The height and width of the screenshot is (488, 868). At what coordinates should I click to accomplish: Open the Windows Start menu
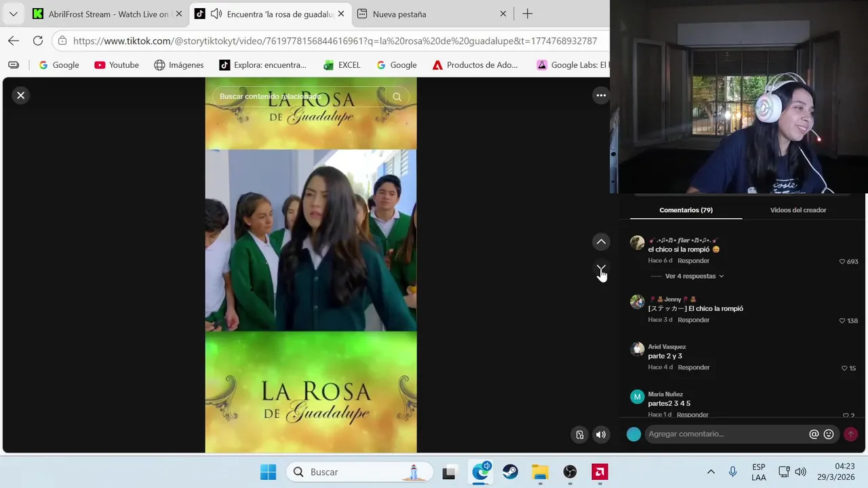tap(268, 472)
